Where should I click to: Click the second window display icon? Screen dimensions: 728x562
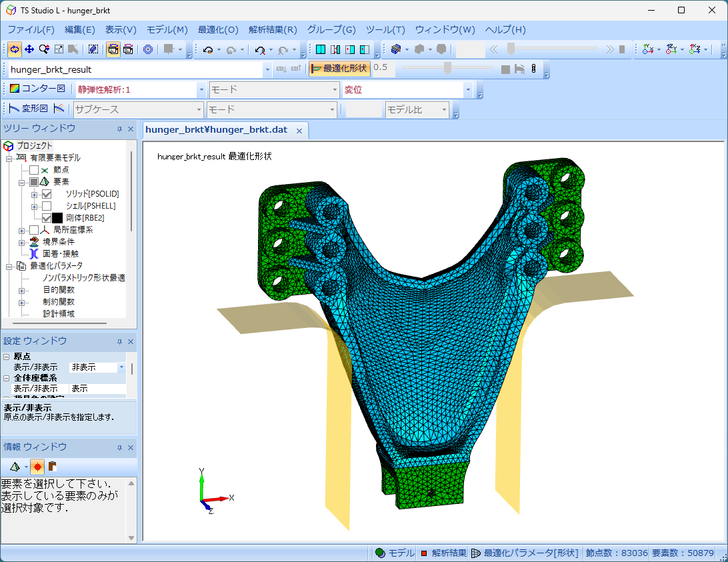(128, 49)
